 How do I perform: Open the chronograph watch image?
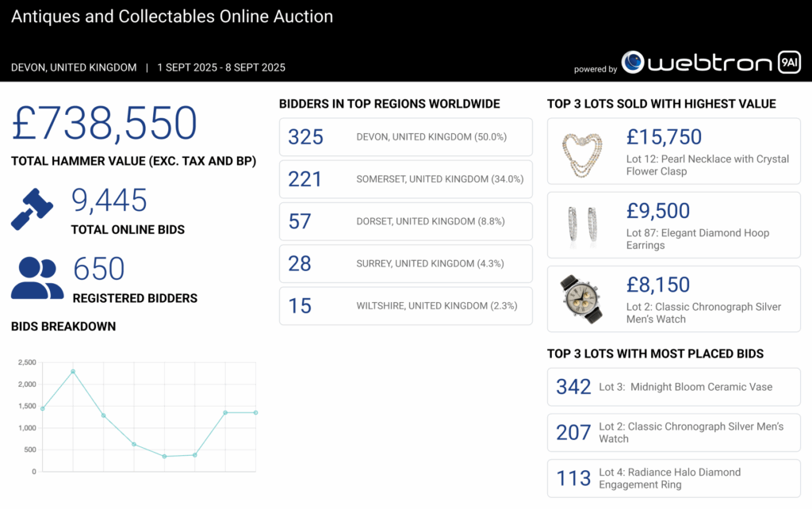coord(582,299)
